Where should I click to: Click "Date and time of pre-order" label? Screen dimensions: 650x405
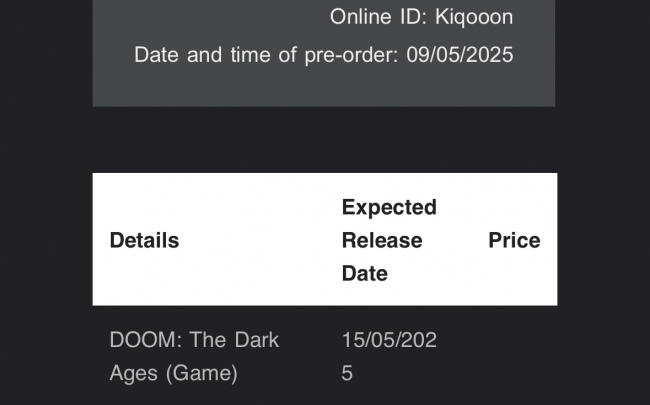(x=266, y=54)
